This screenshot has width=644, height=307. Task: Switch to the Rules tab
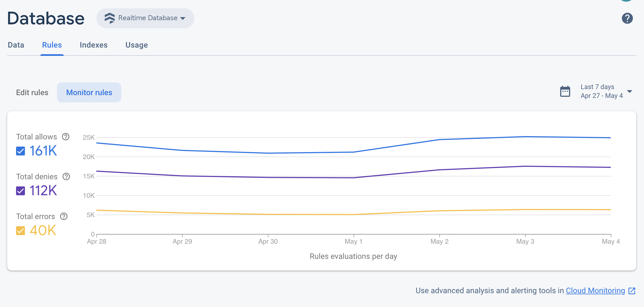[52, 45]
